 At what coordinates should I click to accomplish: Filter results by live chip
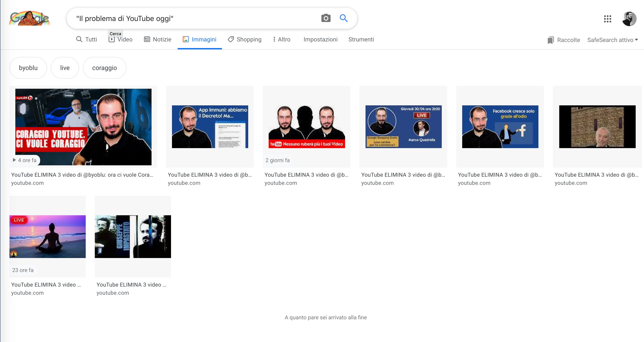click(x=65, y=68)
